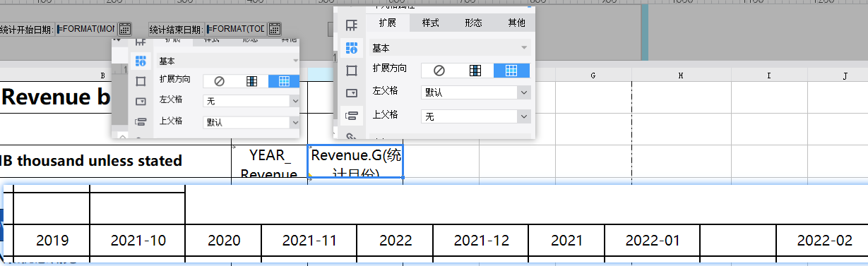This screenshot has width=868, height=266.
Task: Select column header I
Action: click(x=768, y=75)
